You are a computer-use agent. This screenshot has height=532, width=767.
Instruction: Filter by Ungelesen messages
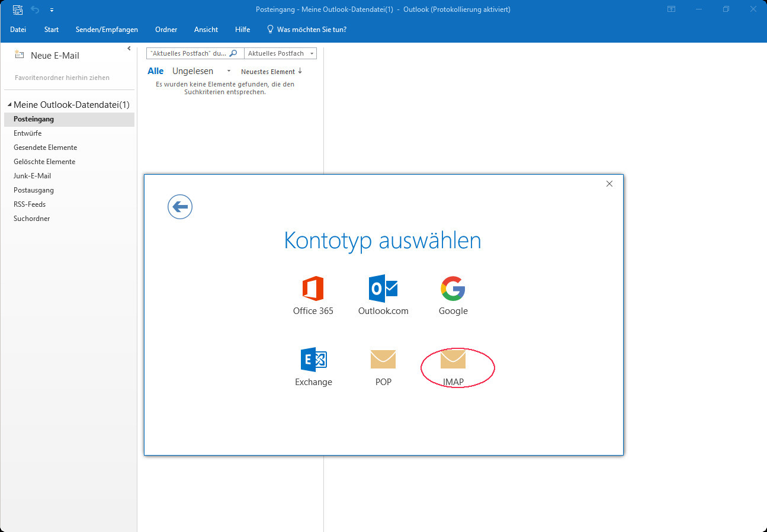coord(192,71)
